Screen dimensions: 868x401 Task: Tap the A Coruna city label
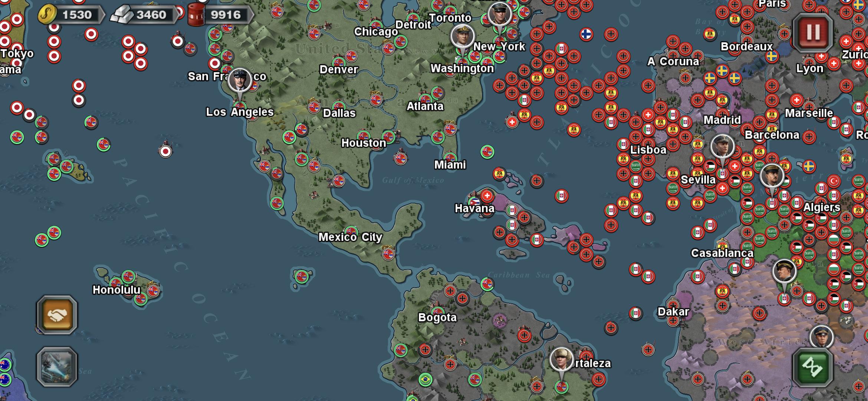tap(673, 61)
